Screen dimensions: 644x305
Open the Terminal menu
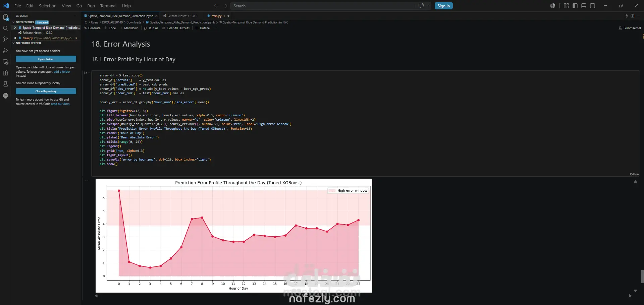[x=108, y=6]
